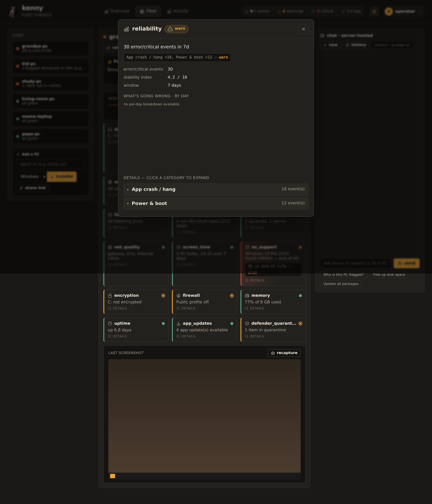
Task: Expand the Power & boot category
Action: pyautogui.click(x=216, y=203)
